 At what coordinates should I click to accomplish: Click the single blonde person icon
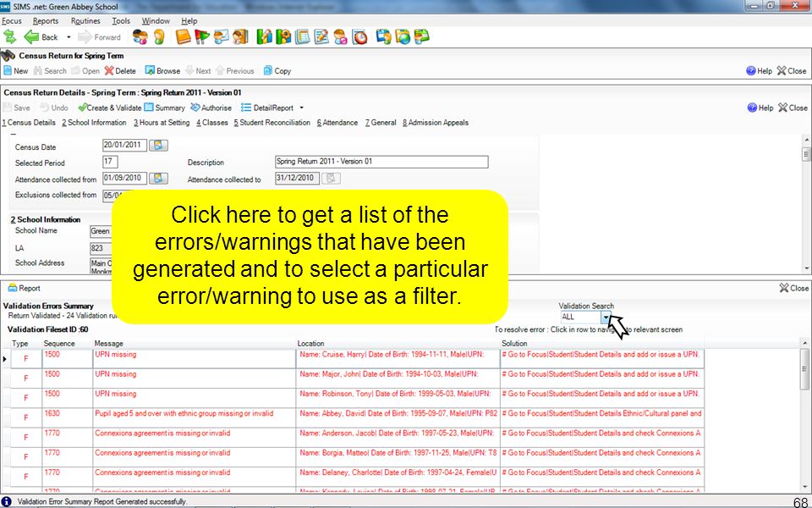click(x=159, y=36)
